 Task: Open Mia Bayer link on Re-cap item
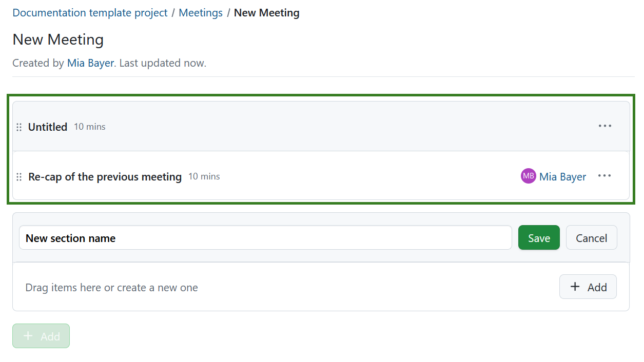562,176
